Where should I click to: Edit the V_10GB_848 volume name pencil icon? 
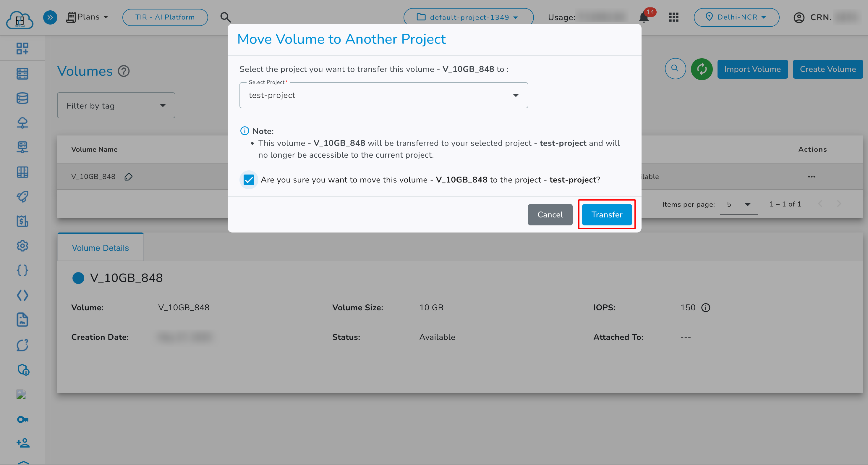coord(128,176)
